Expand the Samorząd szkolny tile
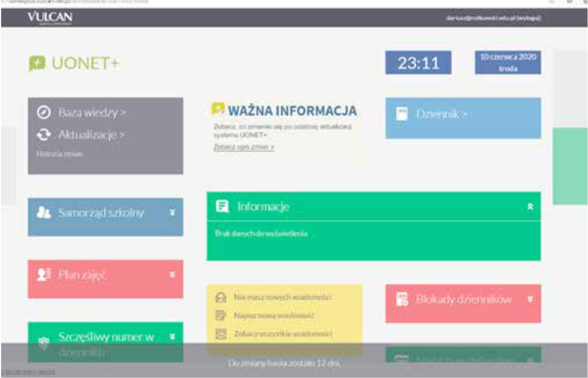This screenshot has width=588, height=378. pyautogui.click(x=172, y=213)
